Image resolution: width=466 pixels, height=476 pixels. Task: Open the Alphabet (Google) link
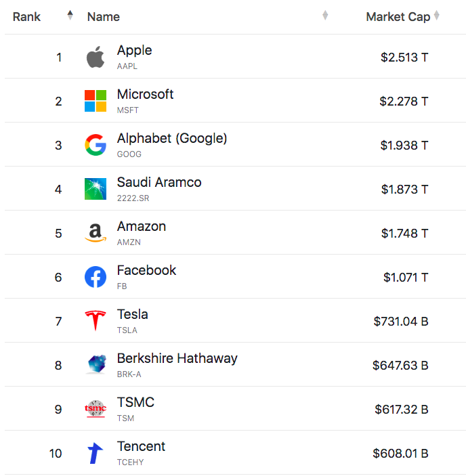[x=172, y=138]
